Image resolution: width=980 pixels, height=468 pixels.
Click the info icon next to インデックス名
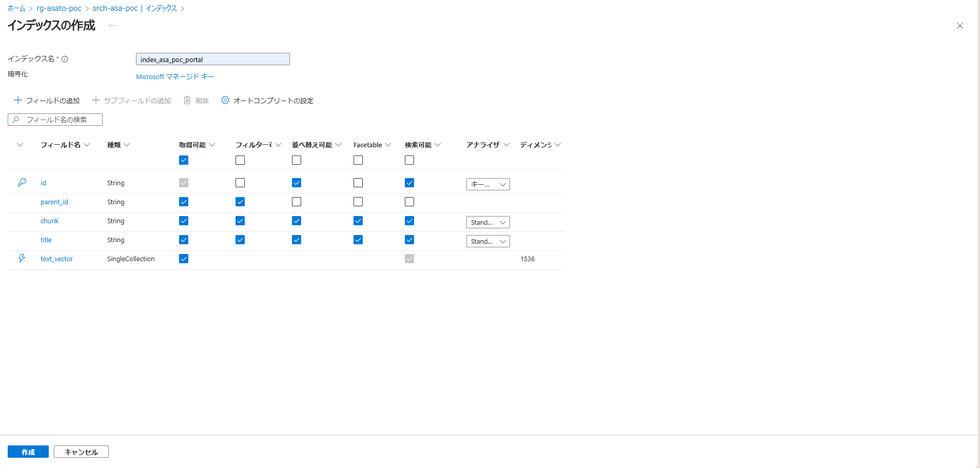65,59
